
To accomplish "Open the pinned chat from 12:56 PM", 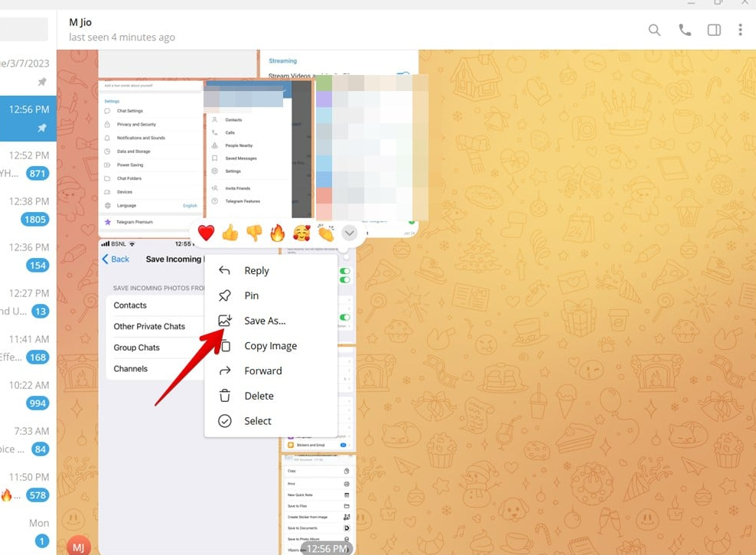I will coord(28,119).
